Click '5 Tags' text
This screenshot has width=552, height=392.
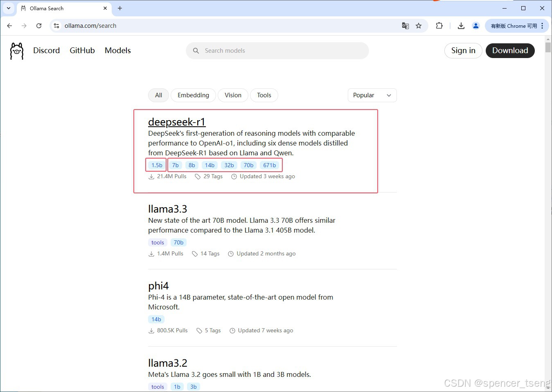pyautogui.click(x=213, y=330)
